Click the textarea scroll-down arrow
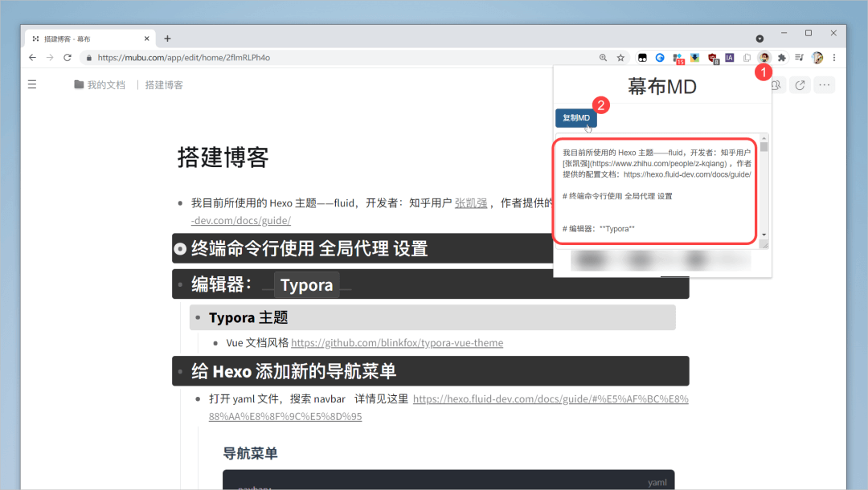Viewport: 868px width, 490px height. click(x=764, y=235)
